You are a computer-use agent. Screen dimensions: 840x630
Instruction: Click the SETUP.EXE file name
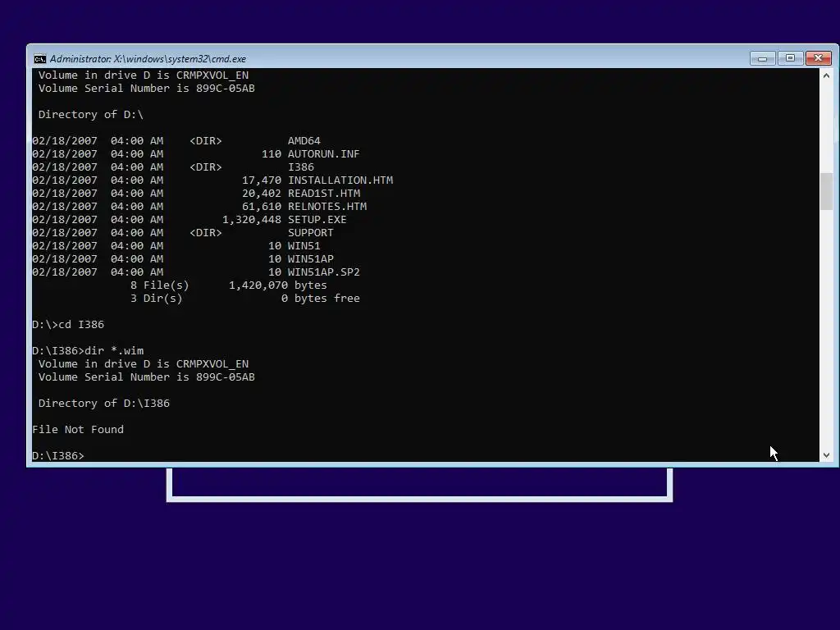[317, 220]
